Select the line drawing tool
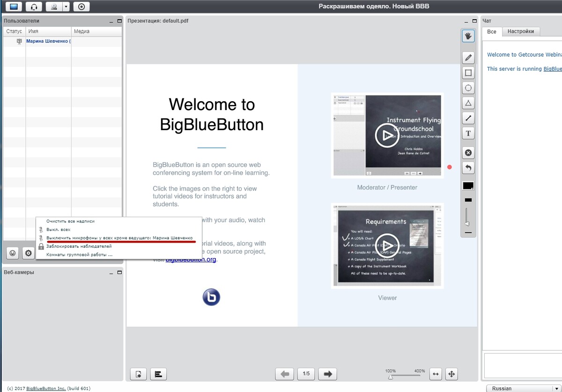562x392 pixels. point(468,118)
